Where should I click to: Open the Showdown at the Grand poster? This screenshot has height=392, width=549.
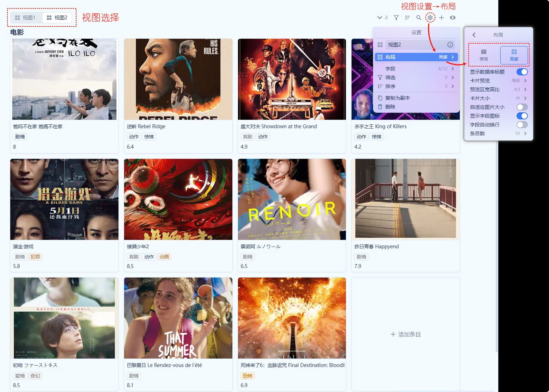[292, 79]
